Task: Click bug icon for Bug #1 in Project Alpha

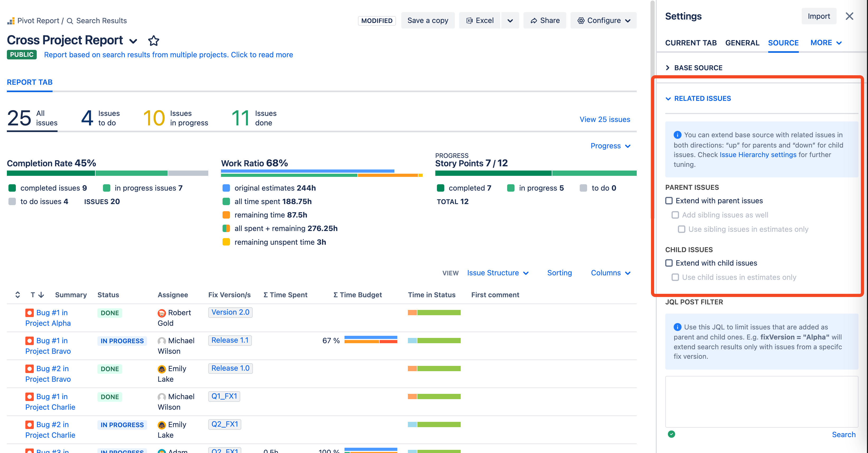Action: click(x=29, y=313)
